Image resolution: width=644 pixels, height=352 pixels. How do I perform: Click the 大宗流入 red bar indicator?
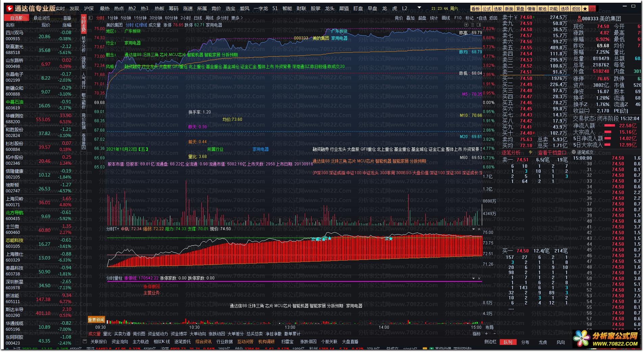pyautogui.click(x=608, y=132)
